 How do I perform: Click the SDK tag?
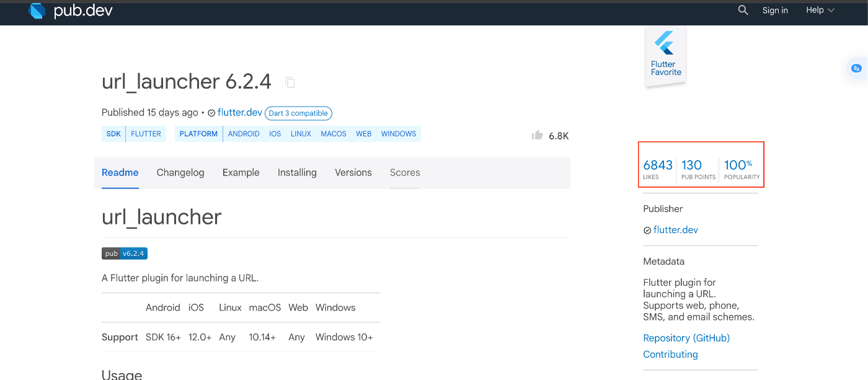pyautogui.click(x=113, y=134)
